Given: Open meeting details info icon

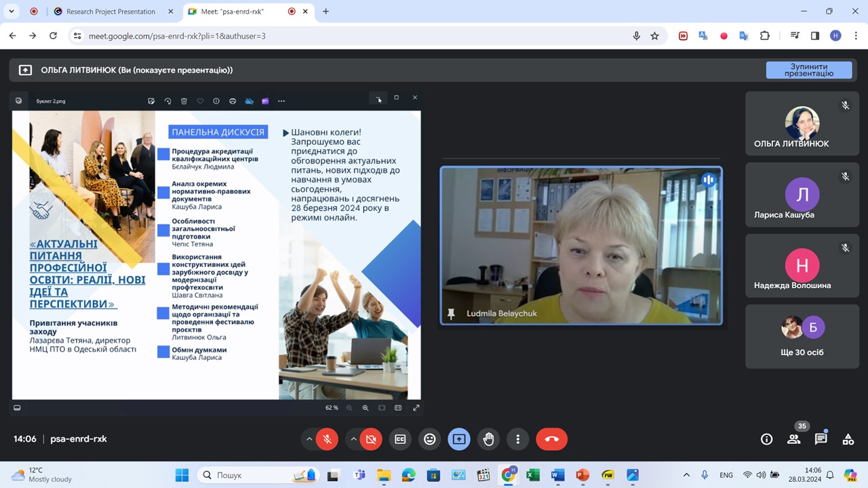Looking at the screenshot, I should pyautogui.click(x=766, y=439).
